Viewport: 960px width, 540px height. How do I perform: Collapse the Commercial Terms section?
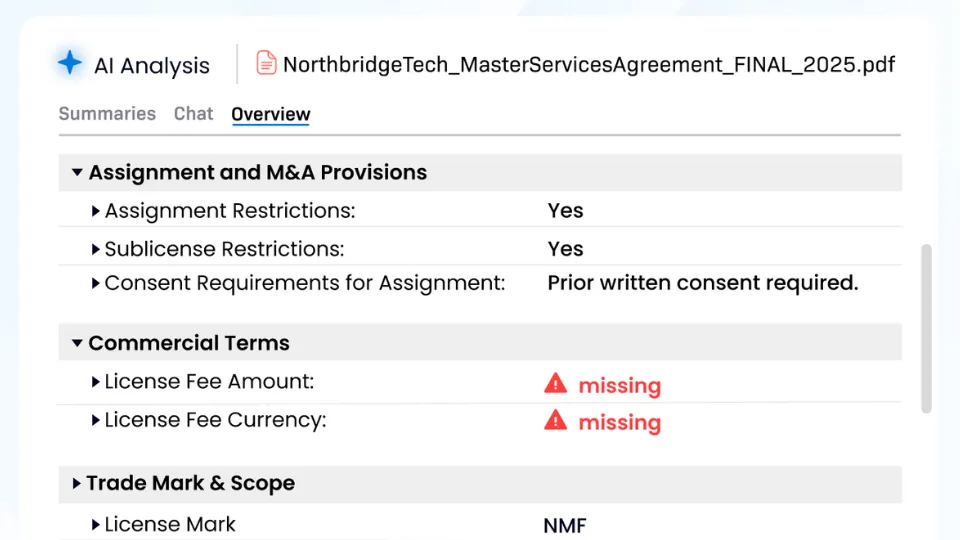tap(77, 343)
